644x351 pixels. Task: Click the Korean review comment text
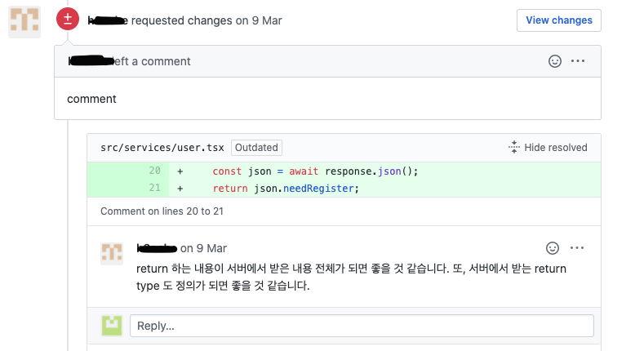pyautogui.click(x=351, y=277)
